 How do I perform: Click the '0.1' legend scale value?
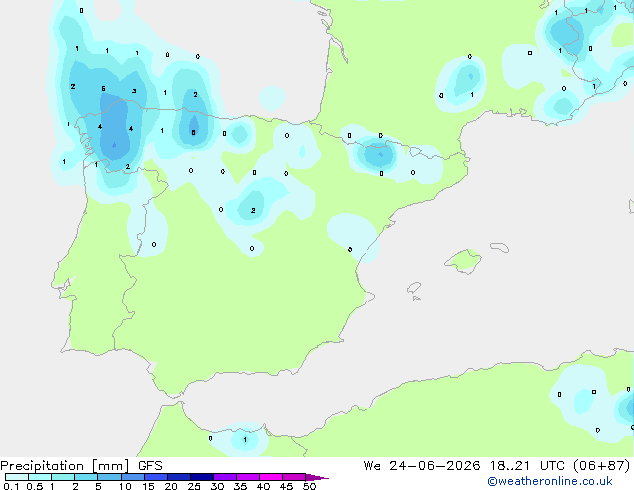pos(11,486)
